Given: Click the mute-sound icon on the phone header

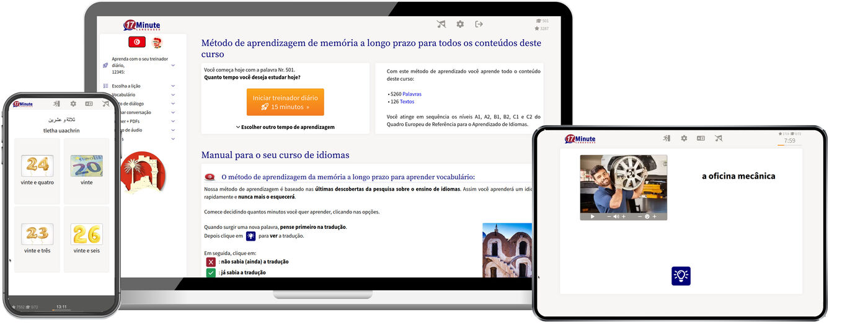Looking at the screenshot, I should pyautogui.click(x=106, y=104).
